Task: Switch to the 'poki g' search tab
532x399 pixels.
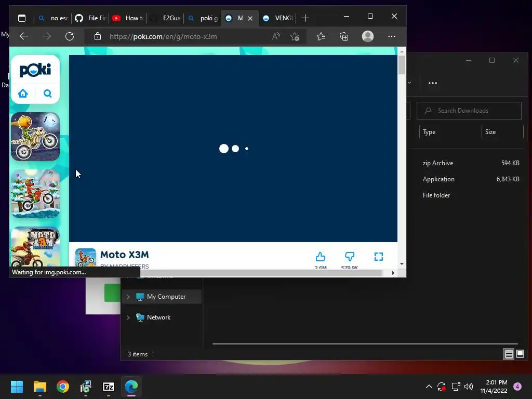Action: coord(203,18)
